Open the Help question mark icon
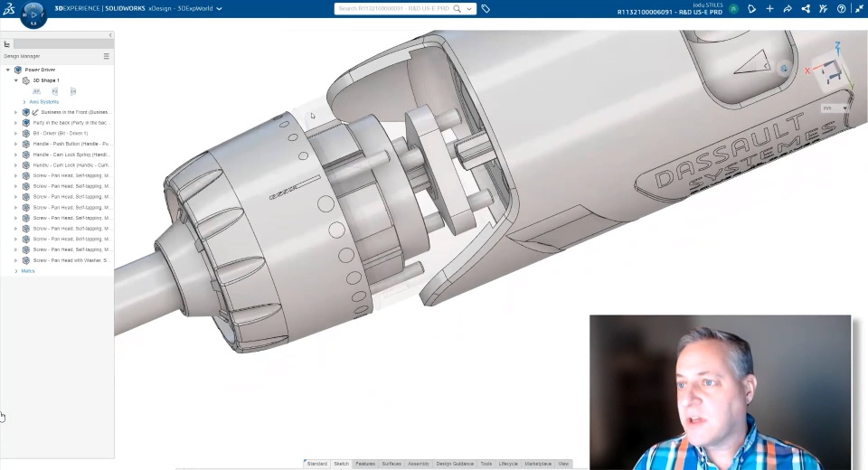The image size is (868, 470). (842, 9)
